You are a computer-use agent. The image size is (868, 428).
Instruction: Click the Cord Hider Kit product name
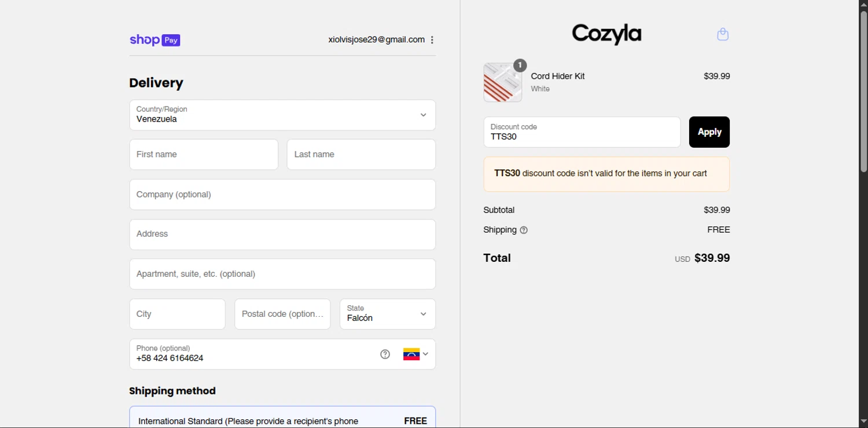point(558,76)
